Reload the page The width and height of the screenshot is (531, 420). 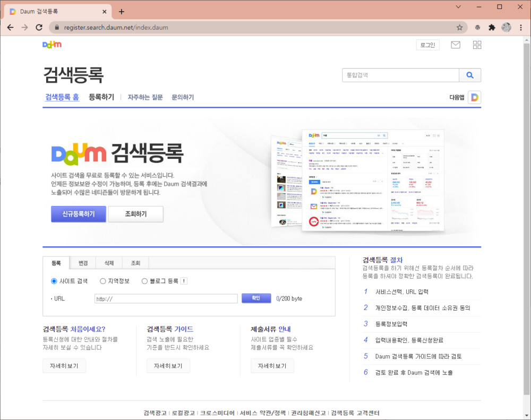(39, 27)
